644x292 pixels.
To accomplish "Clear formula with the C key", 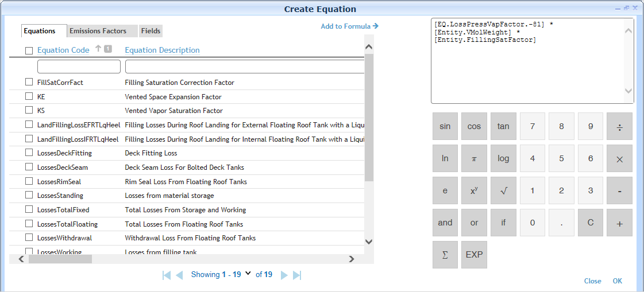I will pos(591,223).
